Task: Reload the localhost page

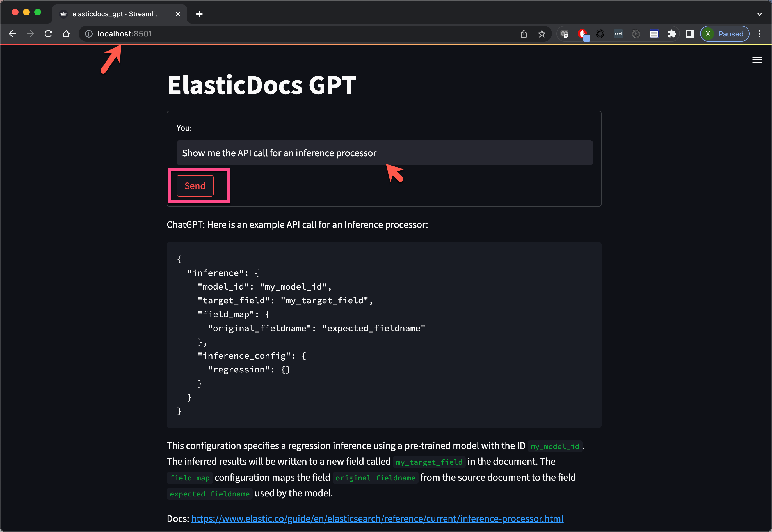Action: (x=48, y=34)
